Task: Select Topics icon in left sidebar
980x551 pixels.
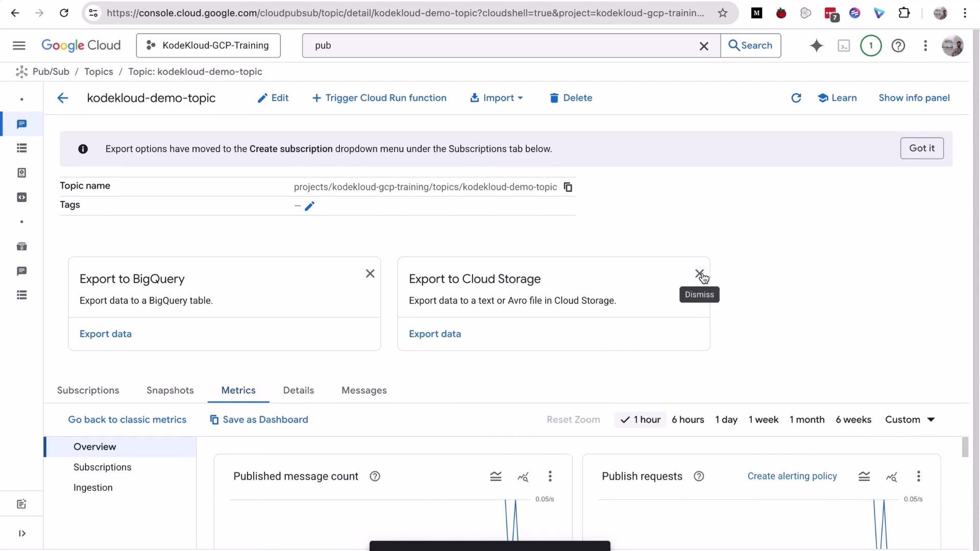Action: click(21, 124)
